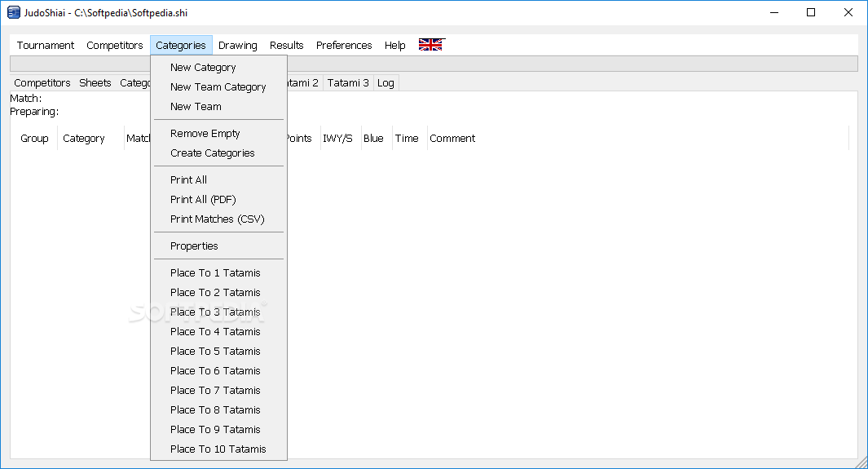This screenshot has height=469, width=868.
Task: Close the open Categories menu
Action: 180,46
